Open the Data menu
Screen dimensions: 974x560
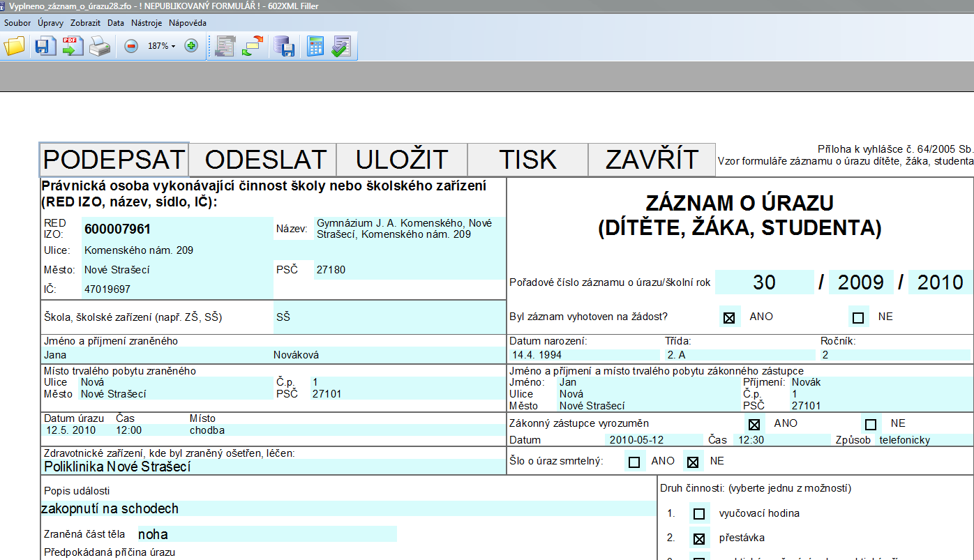(116, 23)
